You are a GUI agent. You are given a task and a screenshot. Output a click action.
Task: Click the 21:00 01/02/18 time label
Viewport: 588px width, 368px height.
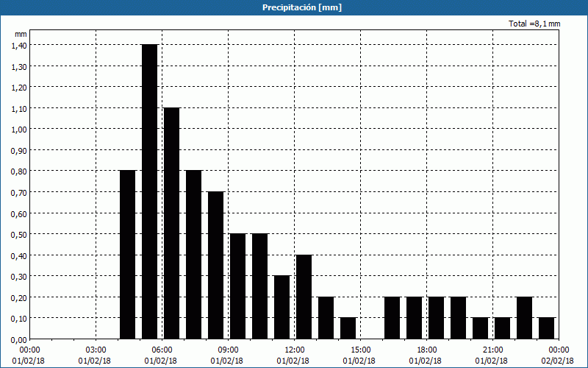click(x=491, y=355)
